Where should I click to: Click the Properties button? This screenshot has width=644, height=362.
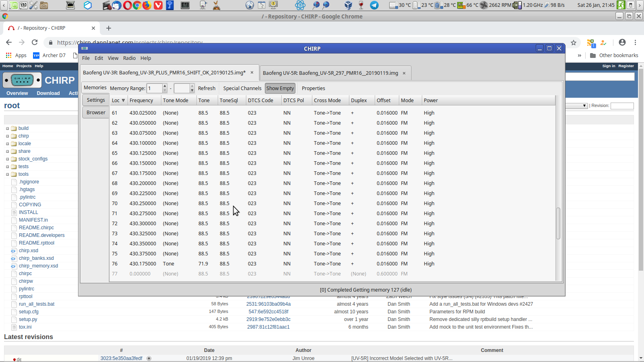click(313, 88)
